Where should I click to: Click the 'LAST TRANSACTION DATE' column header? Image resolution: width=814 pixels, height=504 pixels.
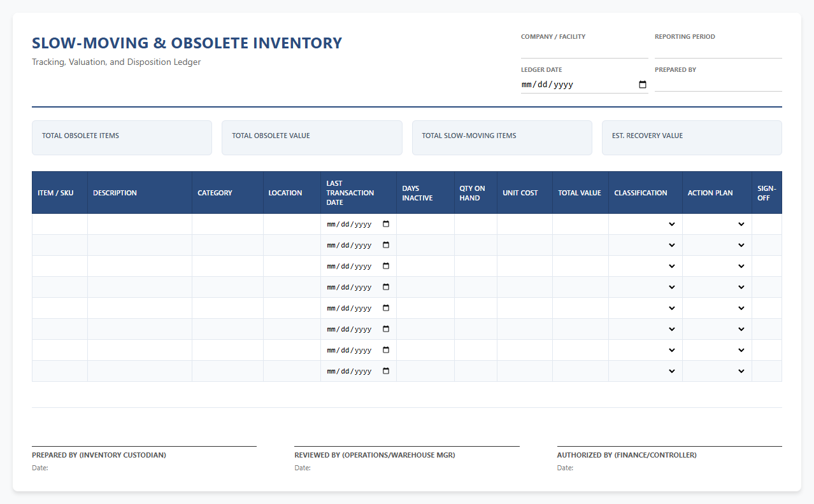359,193
